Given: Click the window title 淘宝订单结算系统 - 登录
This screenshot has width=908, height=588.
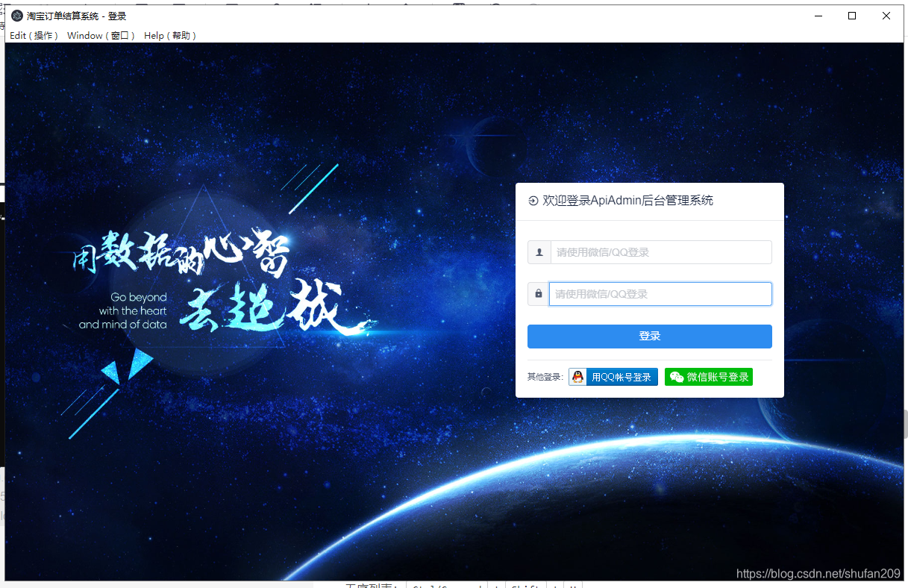Looking at the screenshot, I should (77, 16).
